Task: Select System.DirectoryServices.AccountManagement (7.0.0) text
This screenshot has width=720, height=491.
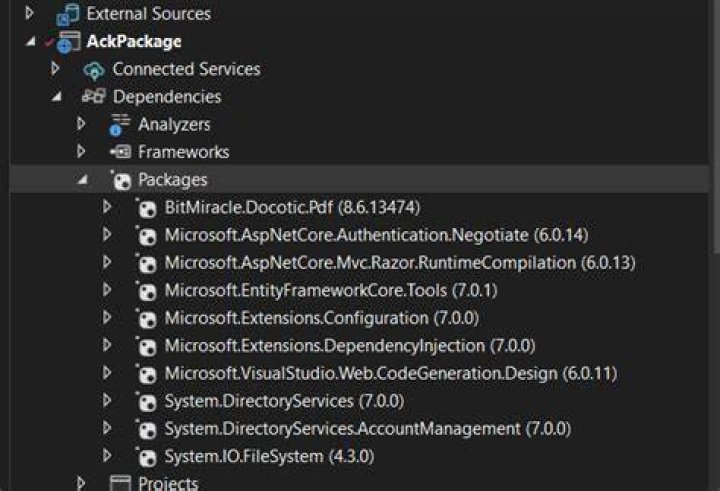Action: point(368,429)
